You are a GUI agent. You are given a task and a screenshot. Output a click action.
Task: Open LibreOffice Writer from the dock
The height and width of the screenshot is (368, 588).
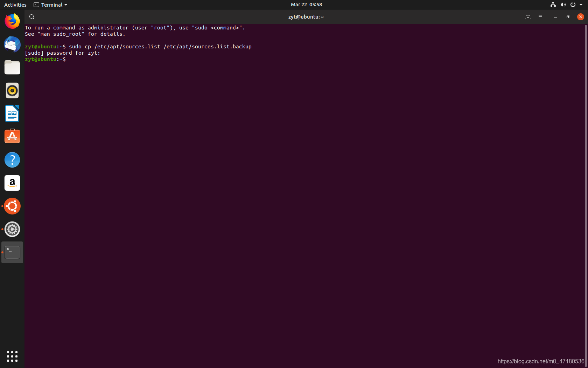[12, 114]
